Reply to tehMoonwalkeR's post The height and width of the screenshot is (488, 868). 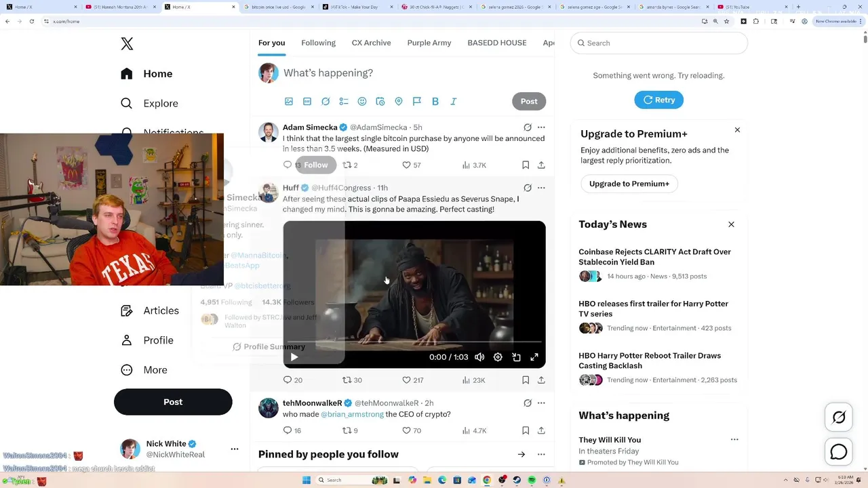(x=292, y=430)
